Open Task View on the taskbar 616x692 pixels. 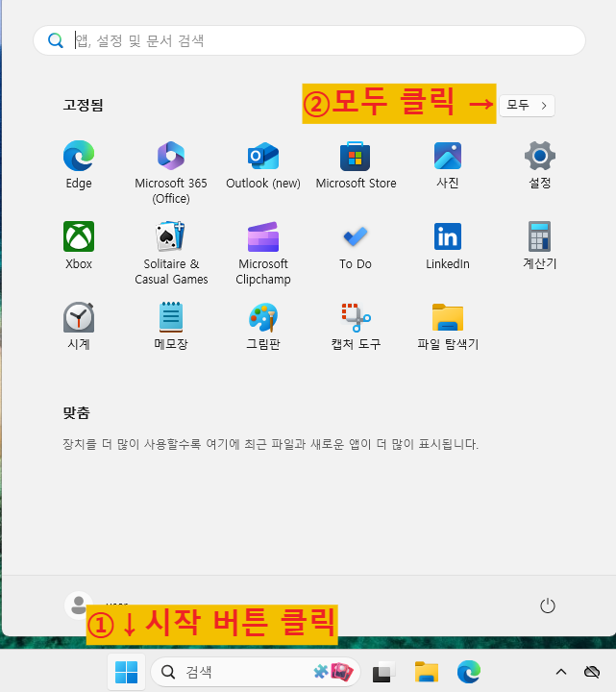[383, 672]
